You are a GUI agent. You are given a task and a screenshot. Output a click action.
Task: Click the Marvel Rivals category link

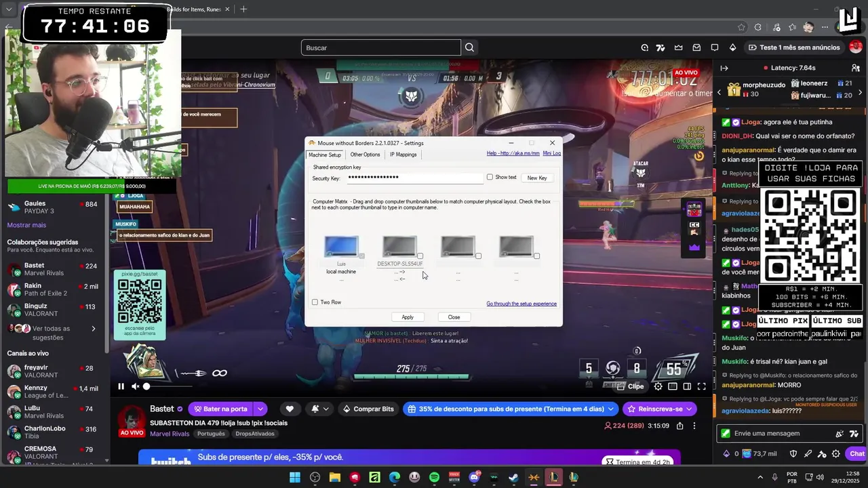click(170, 434)
